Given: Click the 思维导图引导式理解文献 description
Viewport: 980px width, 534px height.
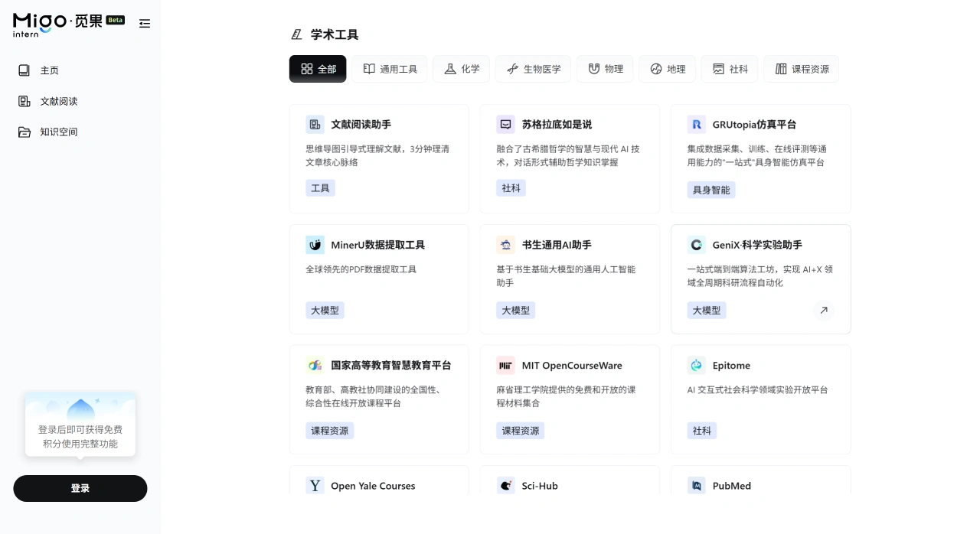Looking at the screenshot, I should (x=377, y=155).
